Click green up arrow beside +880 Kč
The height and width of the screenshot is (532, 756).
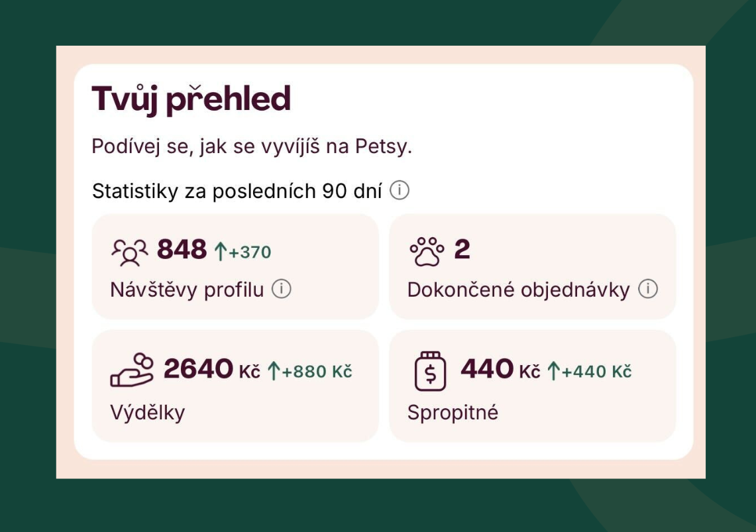[x=274, y=371]
